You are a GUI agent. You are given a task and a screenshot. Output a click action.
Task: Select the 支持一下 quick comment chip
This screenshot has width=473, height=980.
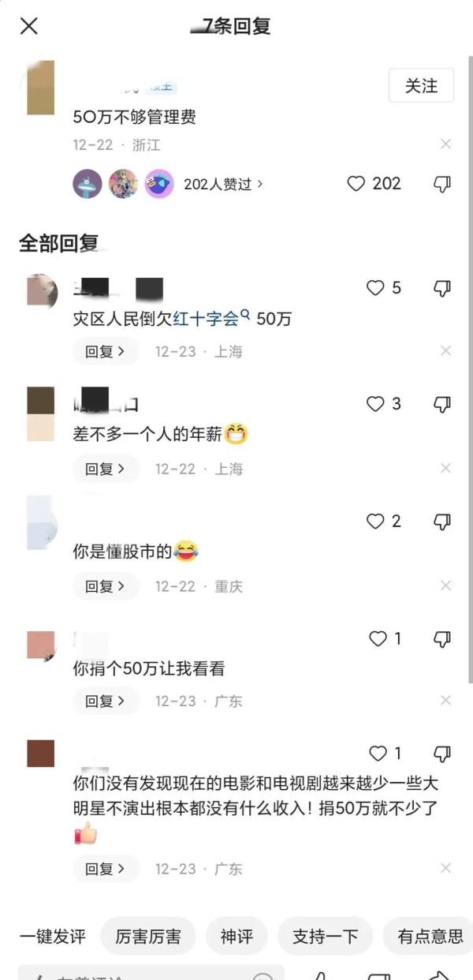pos(326,937)
